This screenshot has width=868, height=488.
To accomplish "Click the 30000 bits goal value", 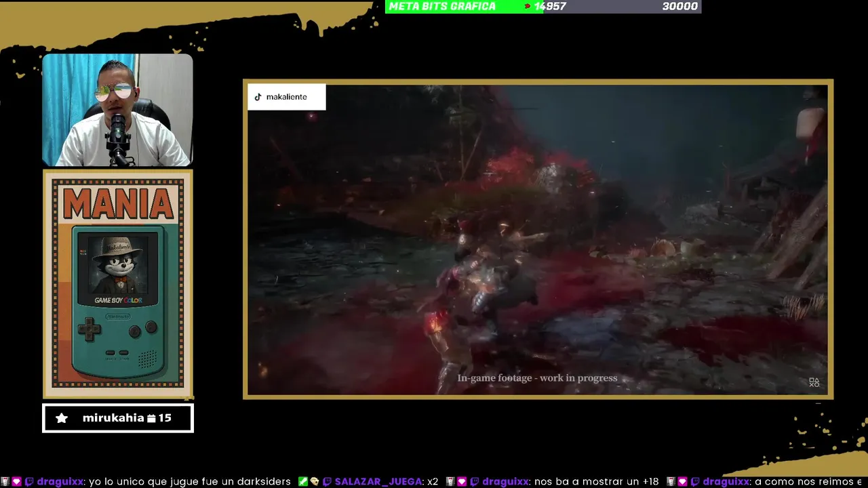I will (x=680, y=6).
